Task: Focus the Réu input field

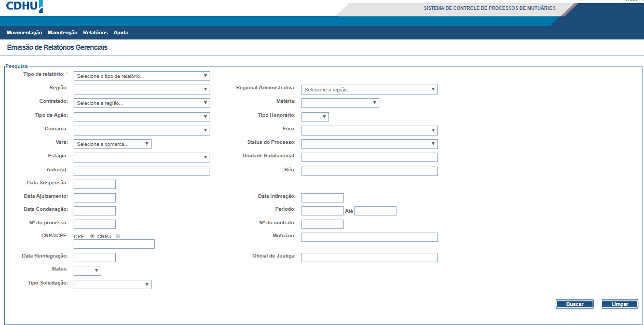Action: [x=369, y=171]
